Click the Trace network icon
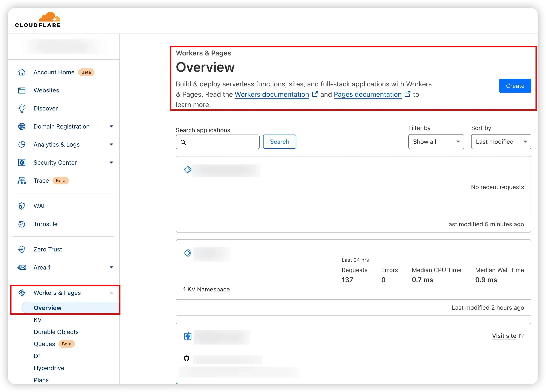Image resolution: width=546 pixels, height=392 pixels. pos(22,181)
